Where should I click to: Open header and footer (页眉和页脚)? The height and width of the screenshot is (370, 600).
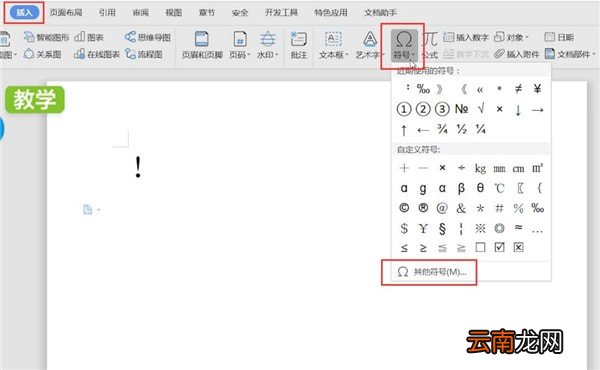point(202,46)
